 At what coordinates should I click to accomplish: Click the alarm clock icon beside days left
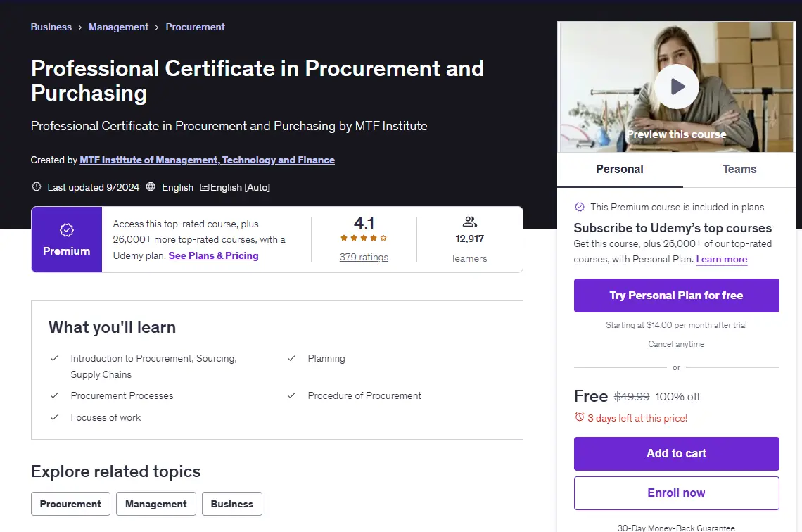[x=580, y=417]
